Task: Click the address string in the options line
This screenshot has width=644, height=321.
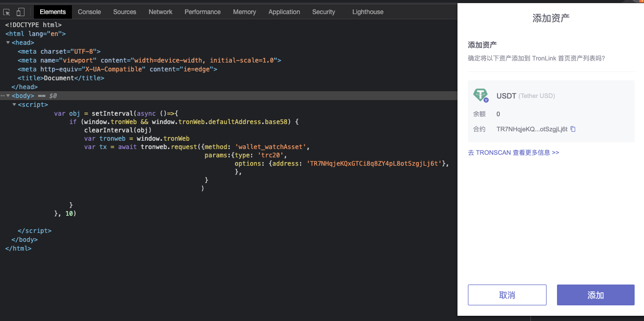Action: click(x=374, y=164)
